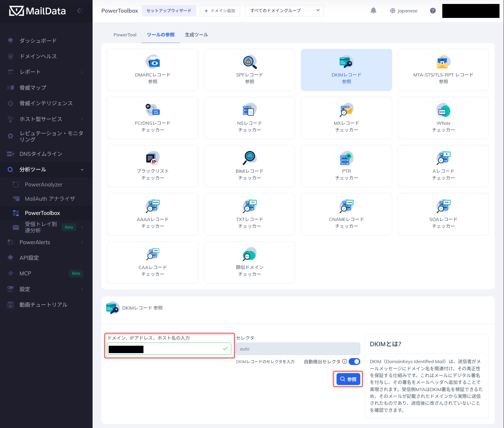Open the SPFレコード参照 magnifier icon
The height and width of the screenshot is (428, 504).
click(x=249, y=62)
